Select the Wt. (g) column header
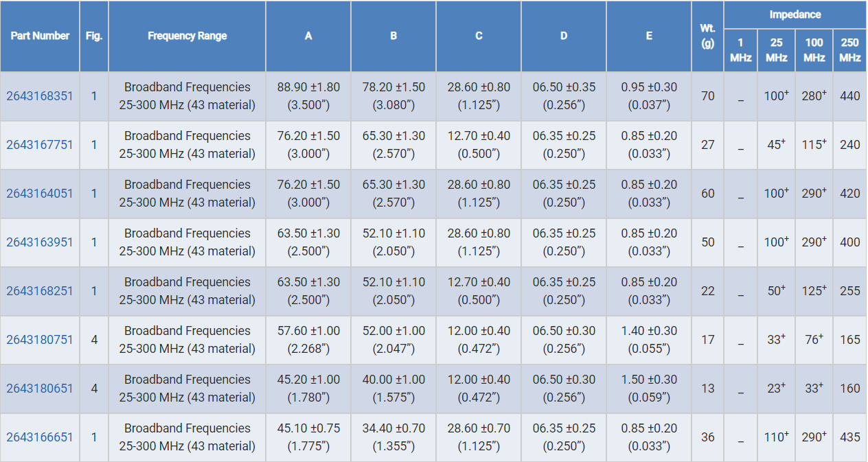 coord(707,36)
